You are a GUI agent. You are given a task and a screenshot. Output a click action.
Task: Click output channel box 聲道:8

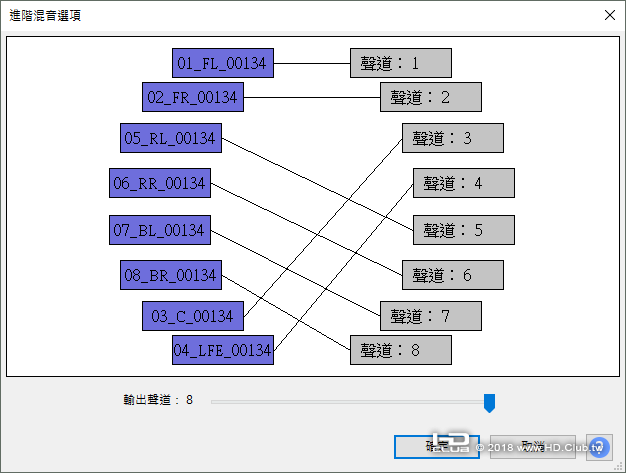(x=401, y=350)
